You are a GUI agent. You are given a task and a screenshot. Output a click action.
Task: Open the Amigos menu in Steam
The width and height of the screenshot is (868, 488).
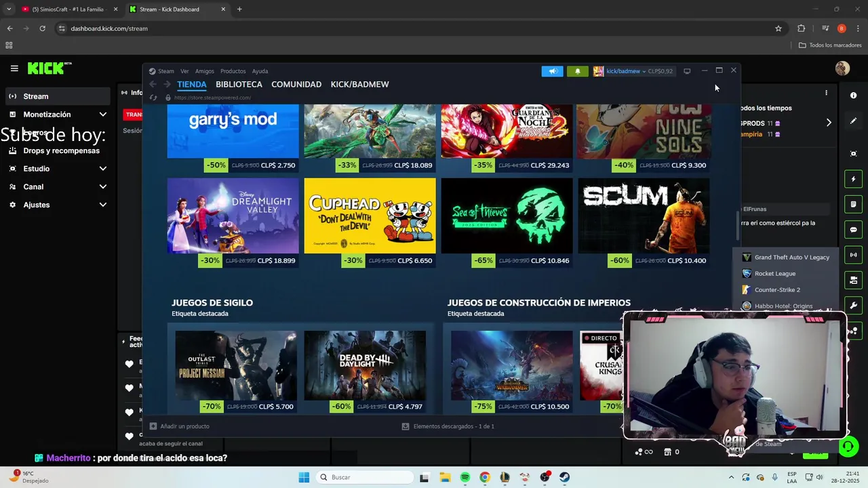coord(205,71)
